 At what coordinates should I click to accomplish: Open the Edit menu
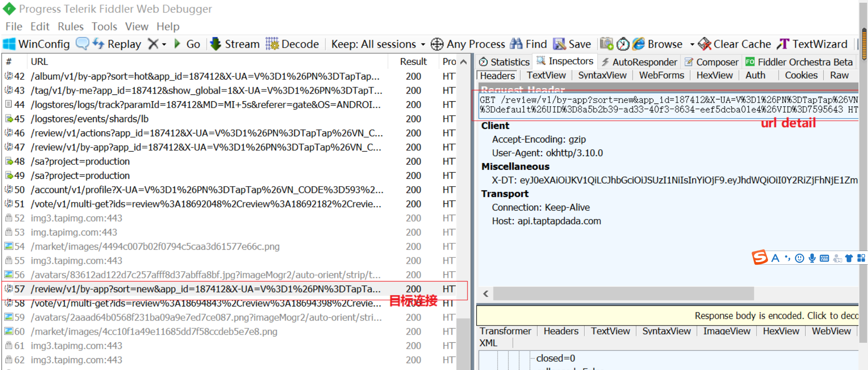point(40,27)
